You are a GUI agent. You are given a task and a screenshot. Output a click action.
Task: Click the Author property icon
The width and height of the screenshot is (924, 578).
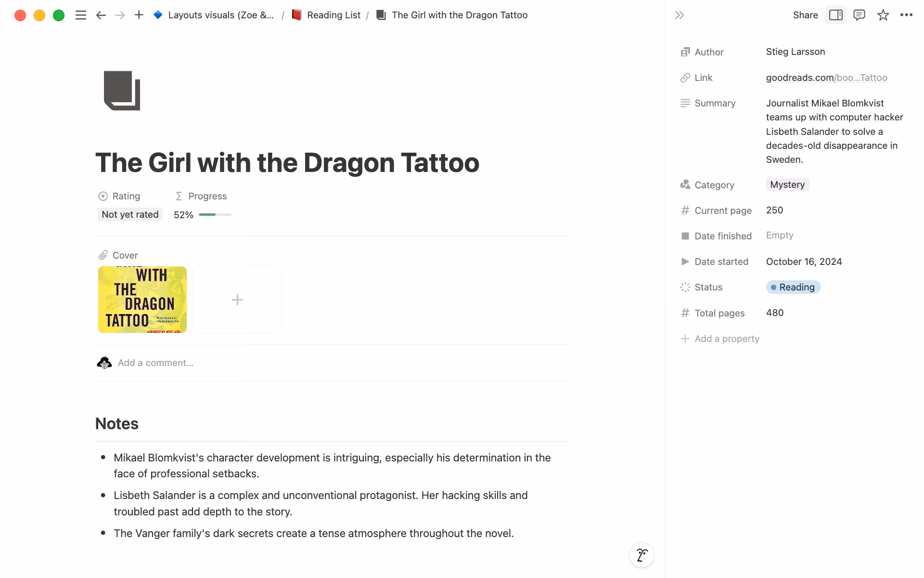coord(685,52)
